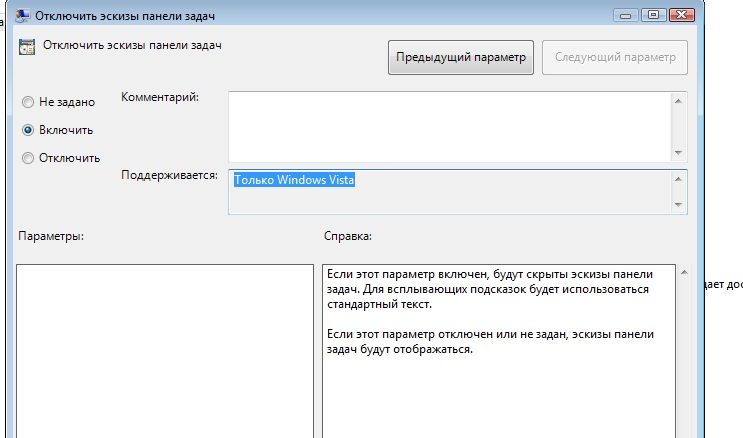Screen dimensions: 743x438
Task: Minimize the policy dialog window
Action: tap(625, 16)
